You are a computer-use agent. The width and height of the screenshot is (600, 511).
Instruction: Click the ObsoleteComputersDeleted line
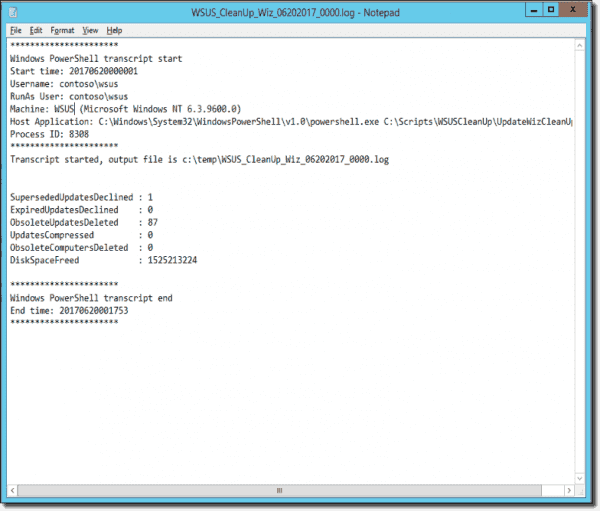coord(82,248)
